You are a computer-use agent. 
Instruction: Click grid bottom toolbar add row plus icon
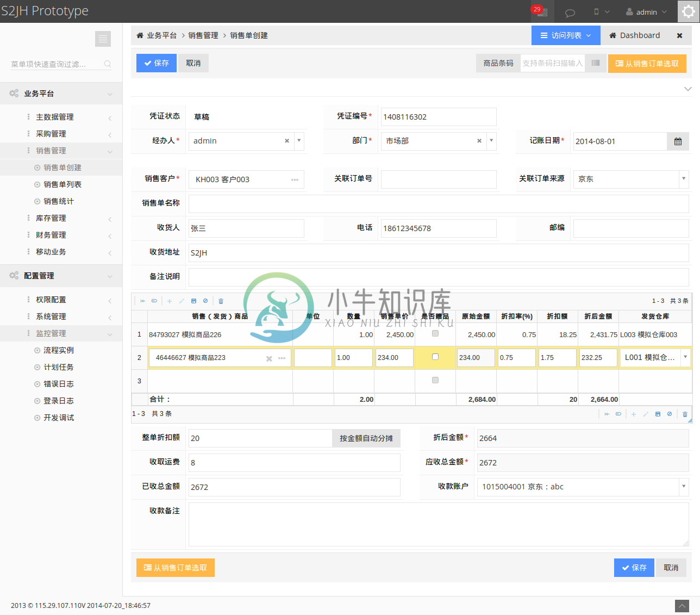click(634, 414)
